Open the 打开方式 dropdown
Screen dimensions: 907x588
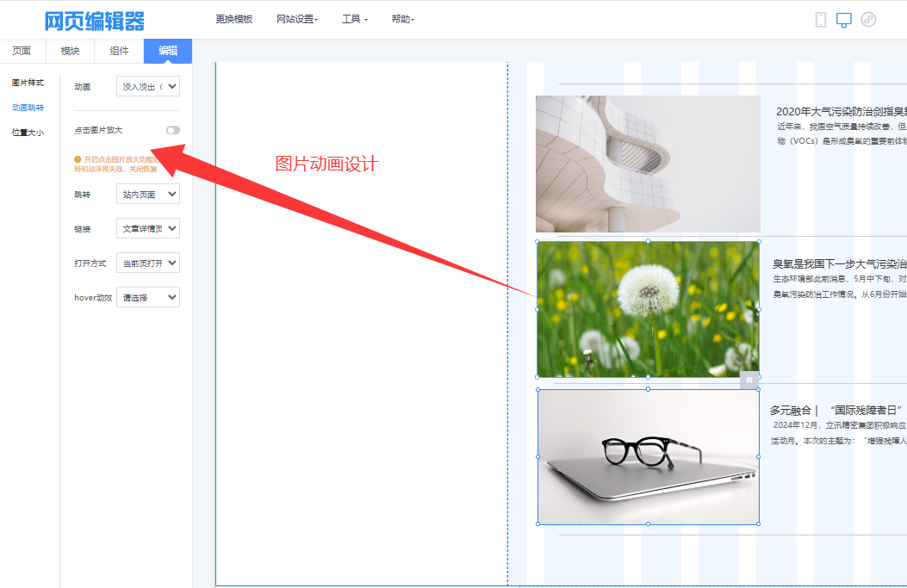148,263
